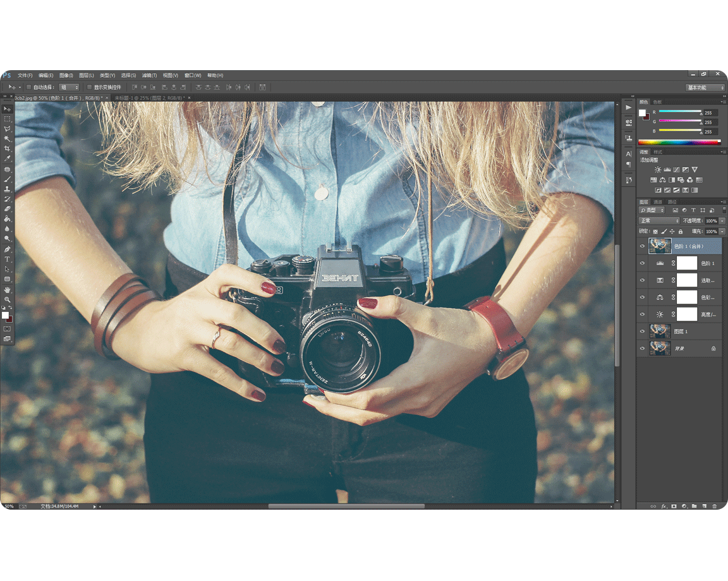Viewport: 728px width, 581px height.
Task: Hide the 色阶 1 (合并) layer
Action: point(643,246)
